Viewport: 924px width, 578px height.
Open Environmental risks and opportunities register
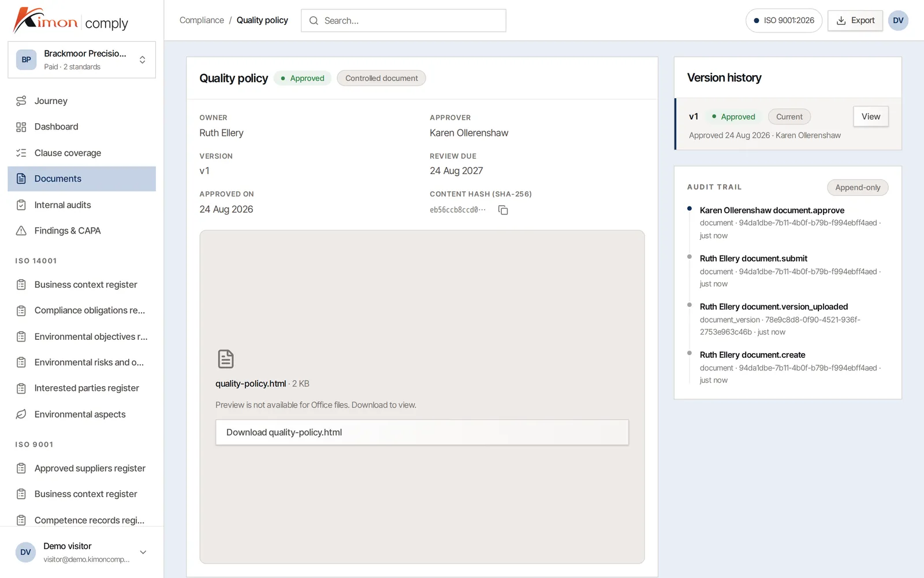tap(81, 362)
